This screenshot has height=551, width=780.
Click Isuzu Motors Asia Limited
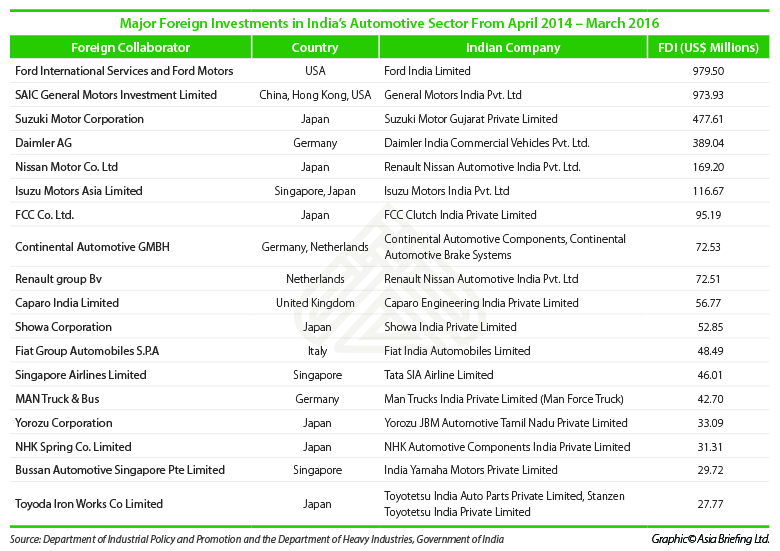point(79,190)
